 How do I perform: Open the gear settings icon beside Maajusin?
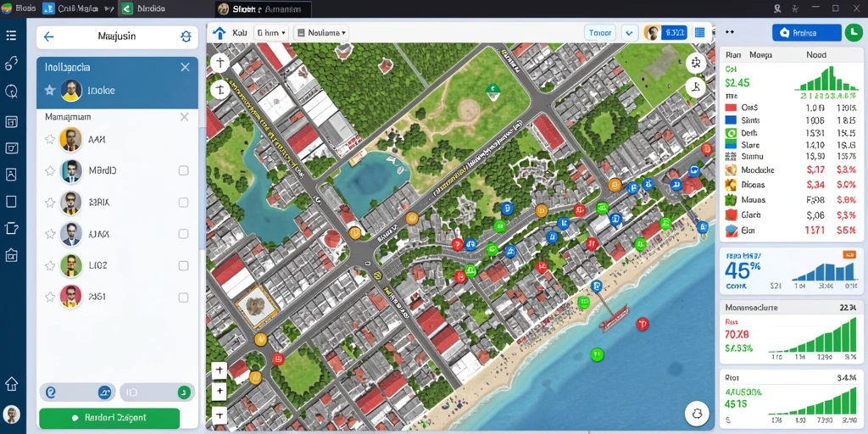186,37
